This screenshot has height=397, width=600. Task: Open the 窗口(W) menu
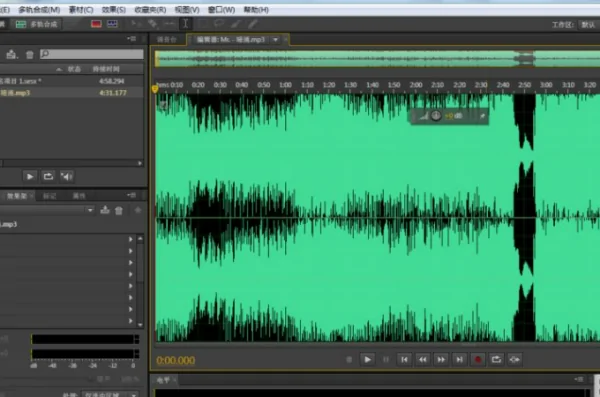pyautogui.click(x=222, y=10)
